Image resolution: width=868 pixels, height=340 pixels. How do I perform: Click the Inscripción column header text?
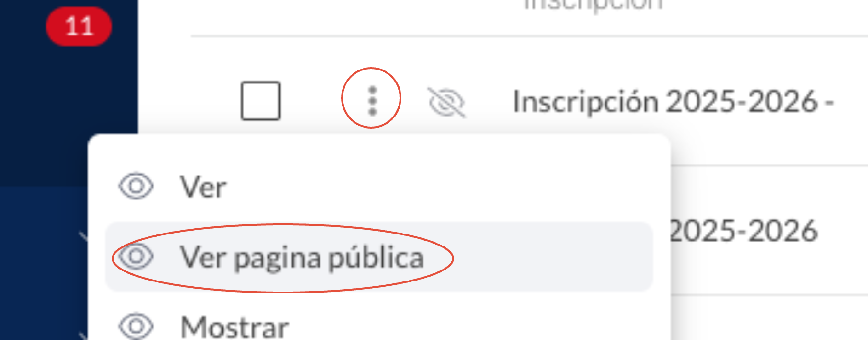coord(594,5)
